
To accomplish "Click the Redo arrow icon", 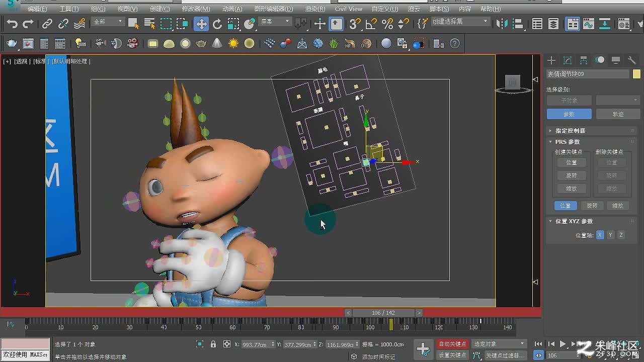I will (29, 24).
